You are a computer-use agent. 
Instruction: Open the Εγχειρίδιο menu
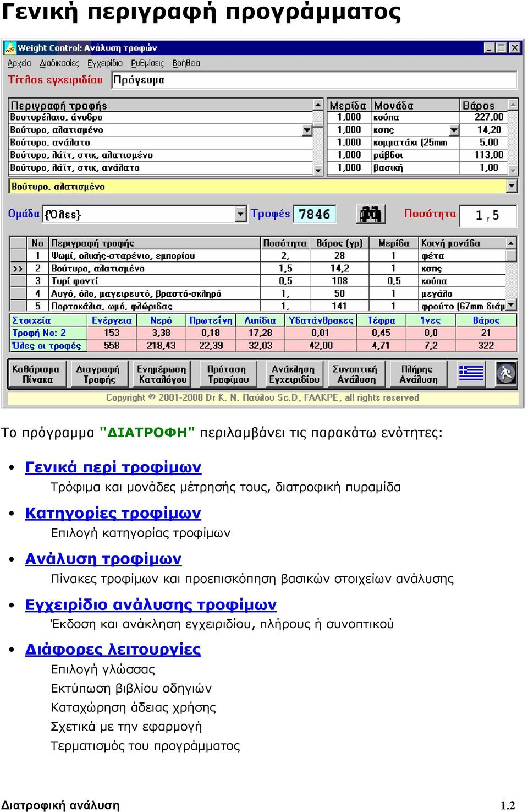coord(105,63)
